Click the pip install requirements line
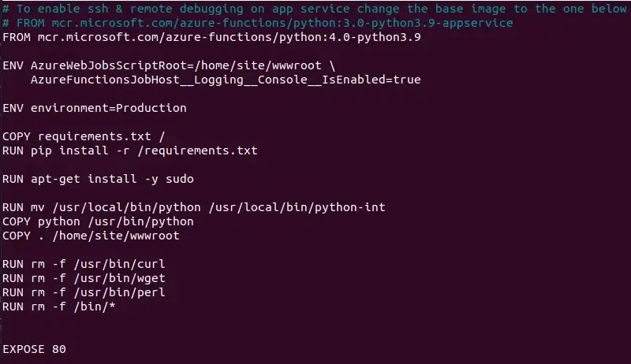Image resolution: width=631 pixels, height=364 pixels. coord(129,150)
